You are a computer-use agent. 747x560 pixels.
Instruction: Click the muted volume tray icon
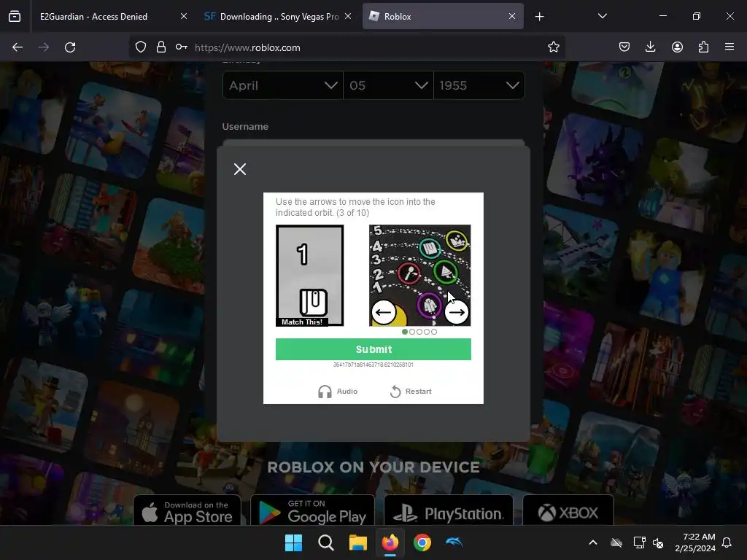click(658, 542)
